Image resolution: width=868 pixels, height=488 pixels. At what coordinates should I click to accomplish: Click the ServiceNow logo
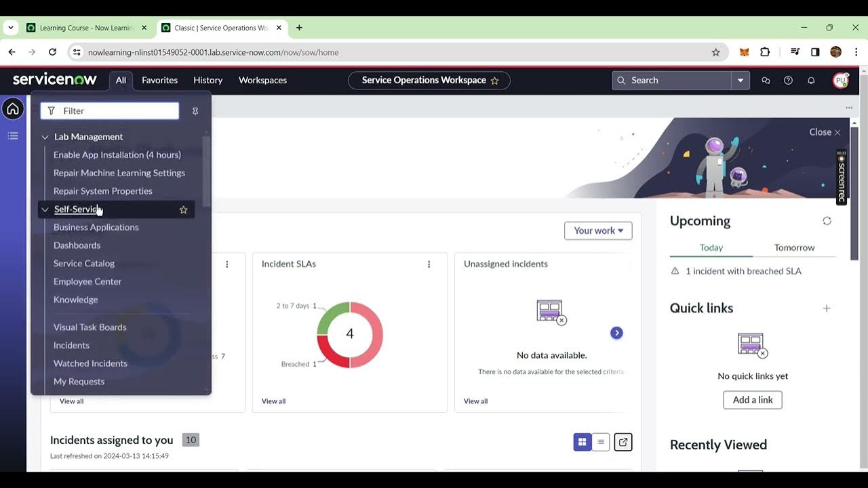point(55,80)
